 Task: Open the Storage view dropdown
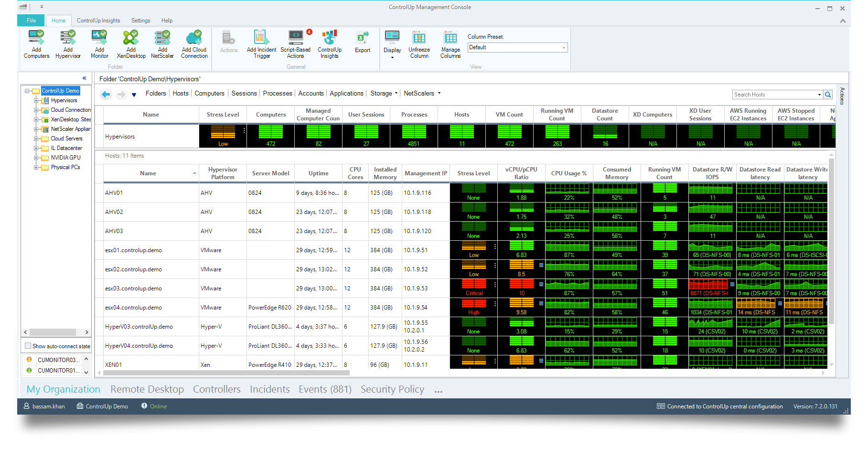click(x=384, y=93)
